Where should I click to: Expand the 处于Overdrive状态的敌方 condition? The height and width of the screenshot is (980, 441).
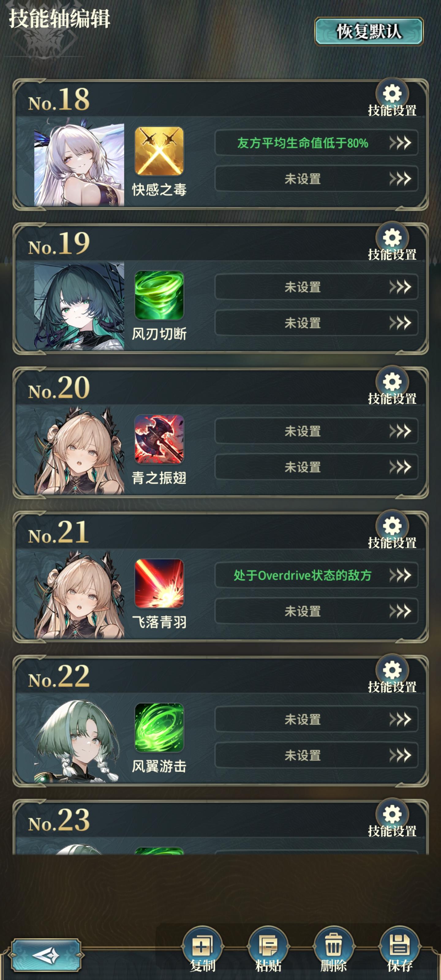[316, 575]
